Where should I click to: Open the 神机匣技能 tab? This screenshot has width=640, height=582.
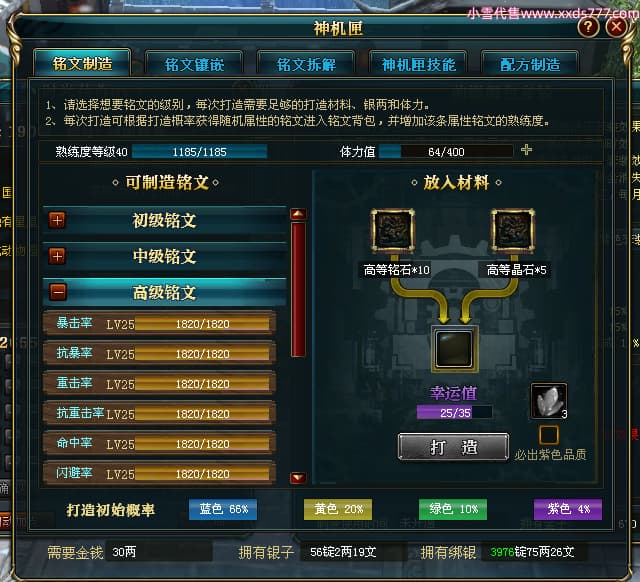pos(418,64)
